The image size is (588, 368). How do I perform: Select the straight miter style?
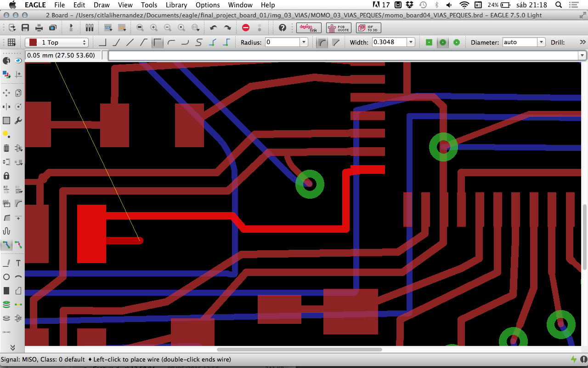coord(336,42)
